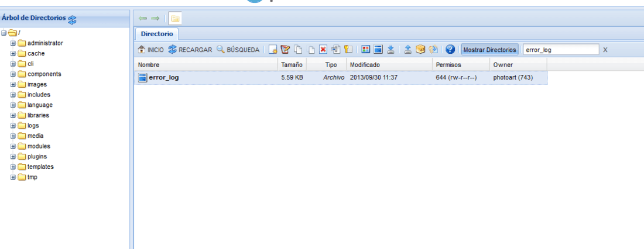Click the permissions key icon
This screenshot has height=249, width=644.
(348, 50)
